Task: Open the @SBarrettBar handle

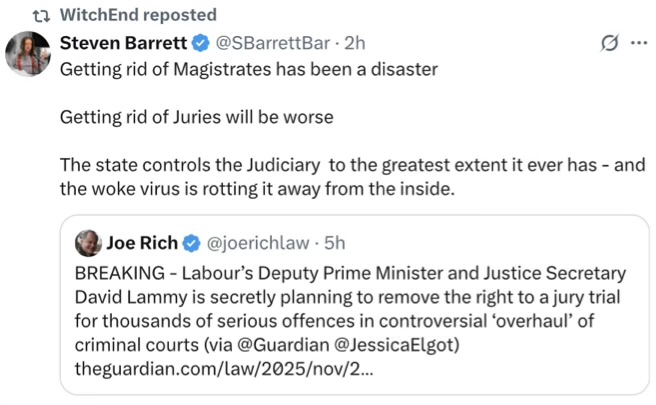Action: click(x=273, y=44)
